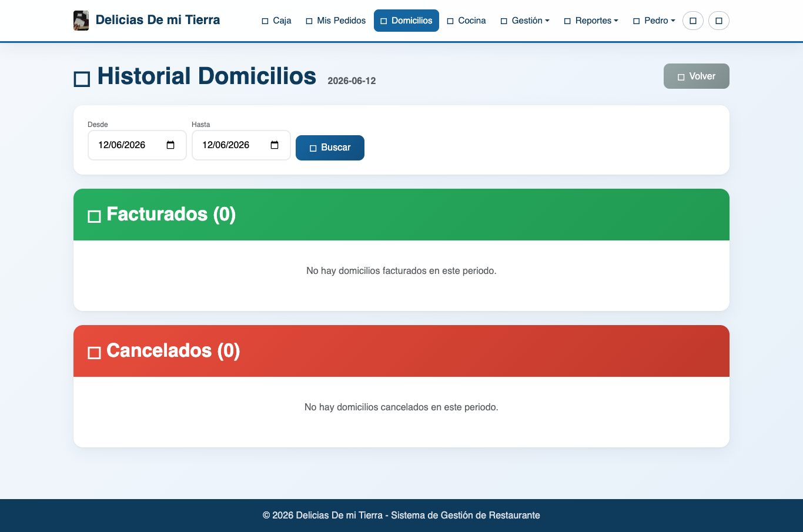Screen dimensions: 803x532
Task: Click the Volver button
Action: pyautogui.click(x=697, y=76)
